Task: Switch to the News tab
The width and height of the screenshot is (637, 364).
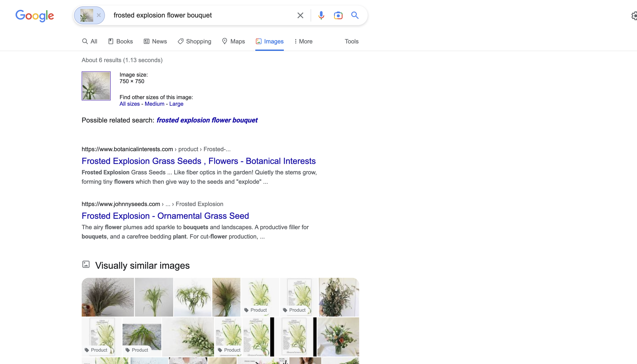Action: tap(155, 41)
